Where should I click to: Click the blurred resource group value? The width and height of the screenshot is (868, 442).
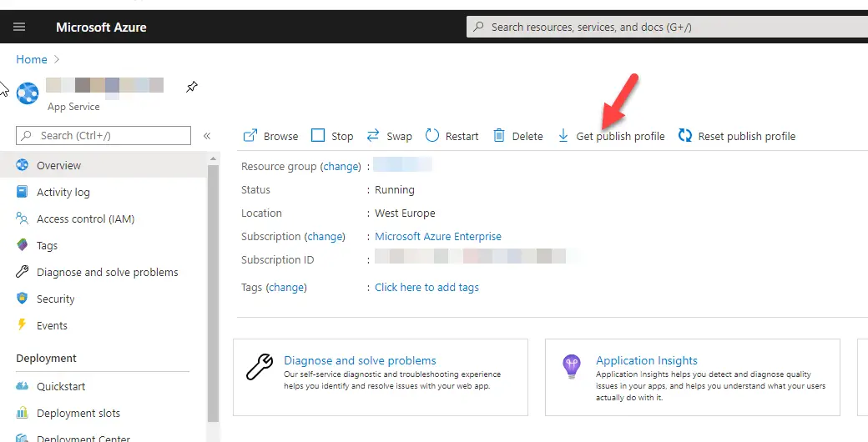[x=402, y=165]
